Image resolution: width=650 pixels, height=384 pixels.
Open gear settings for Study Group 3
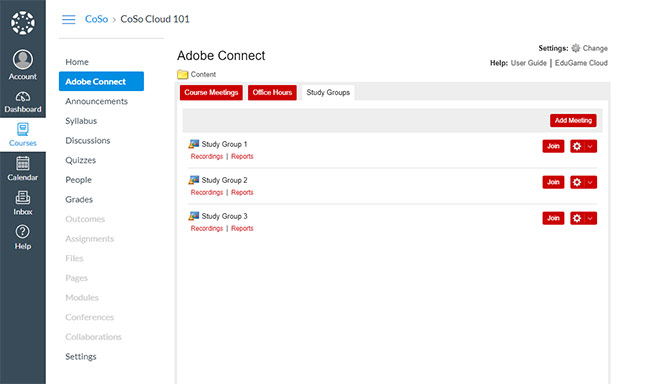pyautogui.click(x=577, y=218)
